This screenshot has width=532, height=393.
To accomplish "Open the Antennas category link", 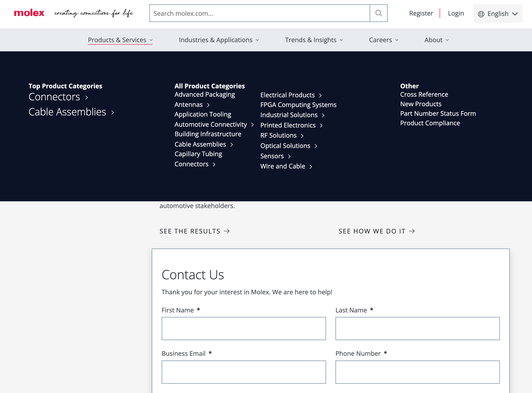I will tap(188, 105).
